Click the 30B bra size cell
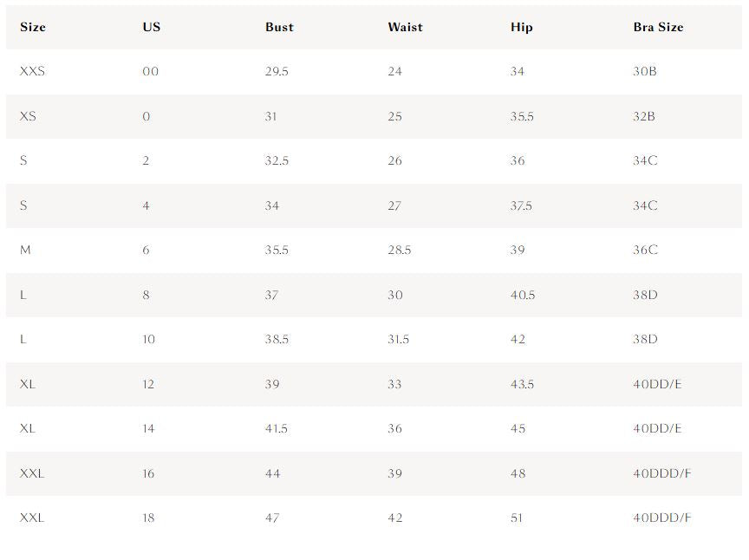749x560 pixels. pyautogui.click(x=645, y=71)
